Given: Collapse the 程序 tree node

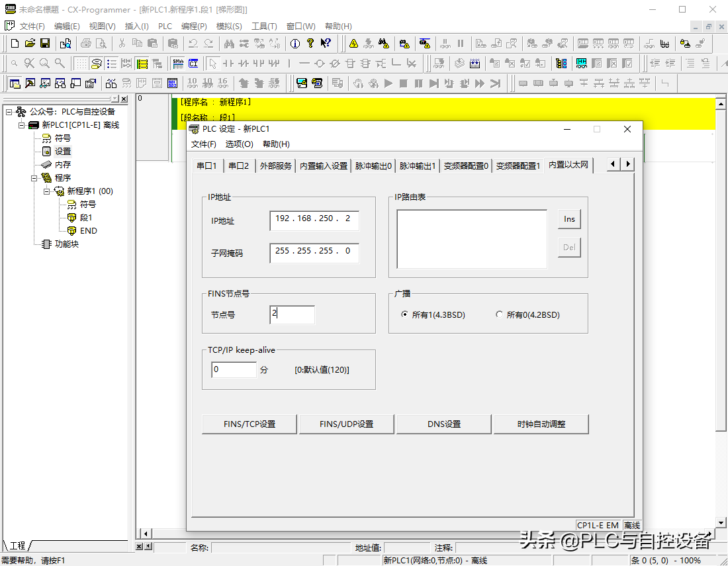Looking at the screenshot, I should tap(34, 178).
